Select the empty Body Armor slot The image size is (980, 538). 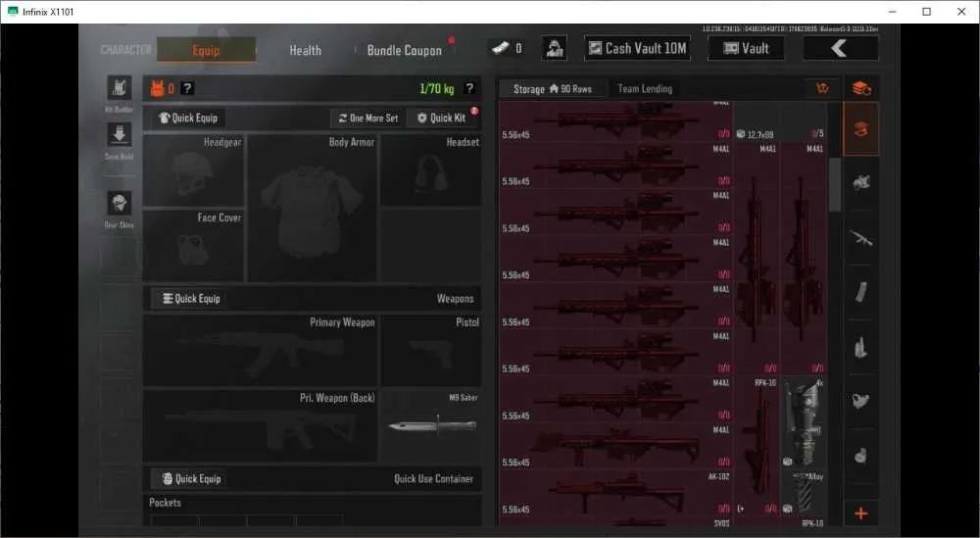[312, 208]
